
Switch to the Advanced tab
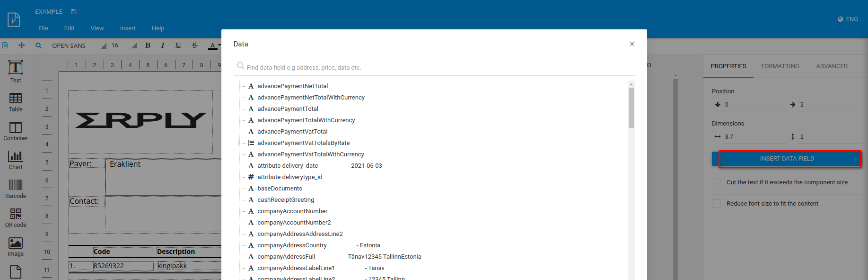pyautogui.click(x=832, y=66)
